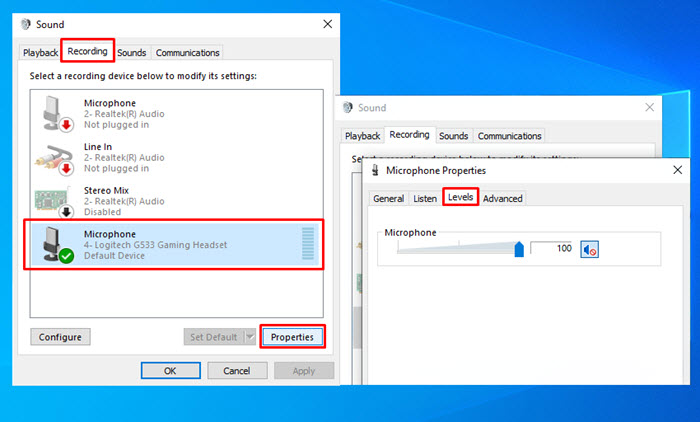Click the Apply button
The image size is (700, 422).
(304, 371)
